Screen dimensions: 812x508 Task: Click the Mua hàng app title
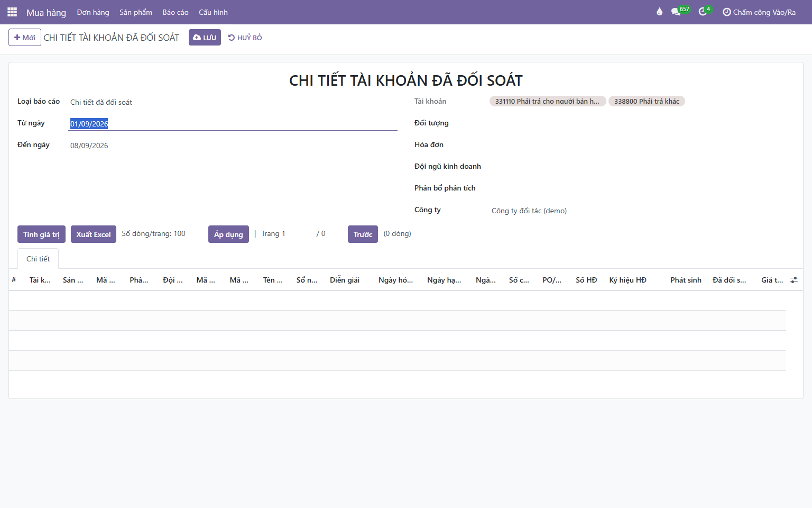click(46, 12)
